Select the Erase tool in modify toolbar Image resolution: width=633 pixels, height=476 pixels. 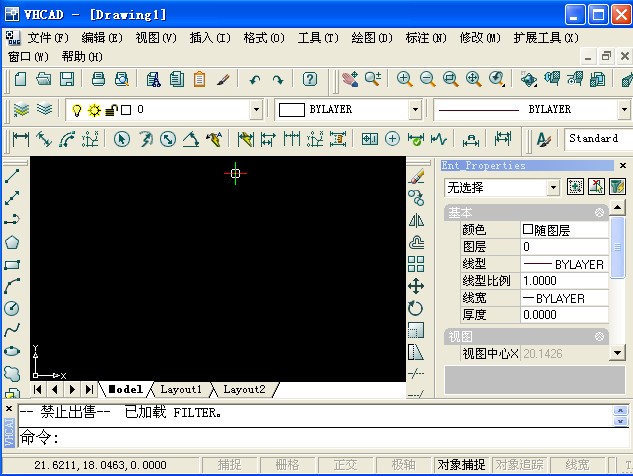[417, 176]
